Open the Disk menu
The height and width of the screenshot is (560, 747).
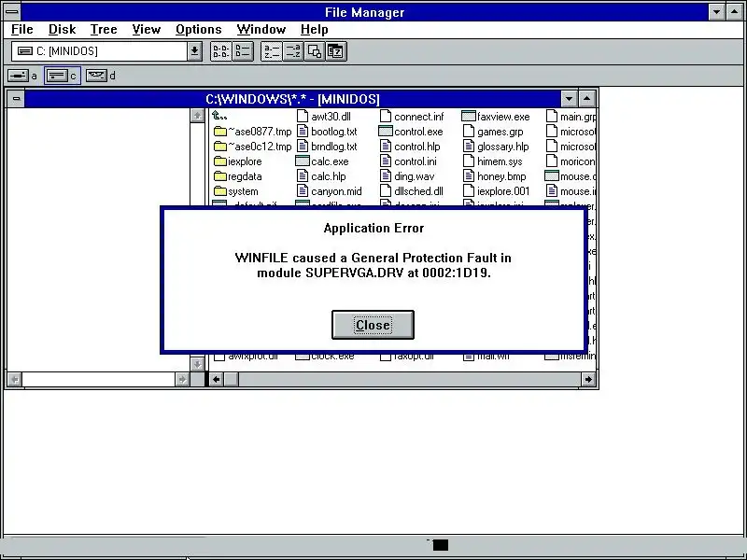tap(62, 30)
